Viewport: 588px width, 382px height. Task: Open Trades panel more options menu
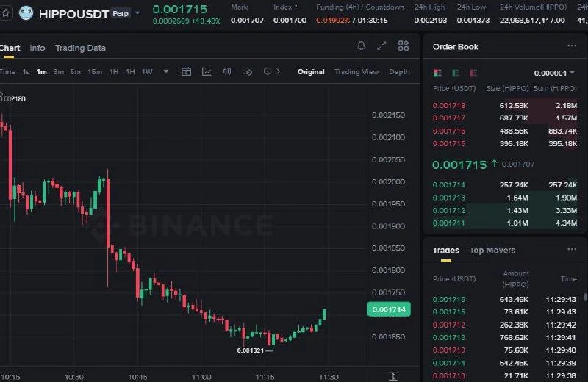(572, 249)
